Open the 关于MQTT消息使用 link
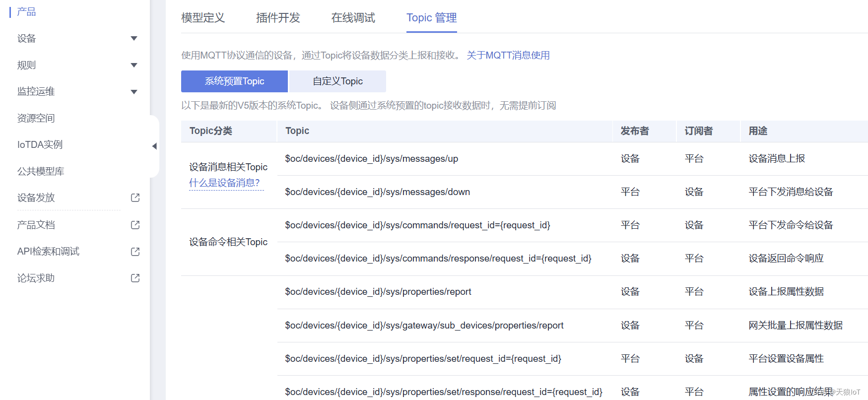 (508, 55)
